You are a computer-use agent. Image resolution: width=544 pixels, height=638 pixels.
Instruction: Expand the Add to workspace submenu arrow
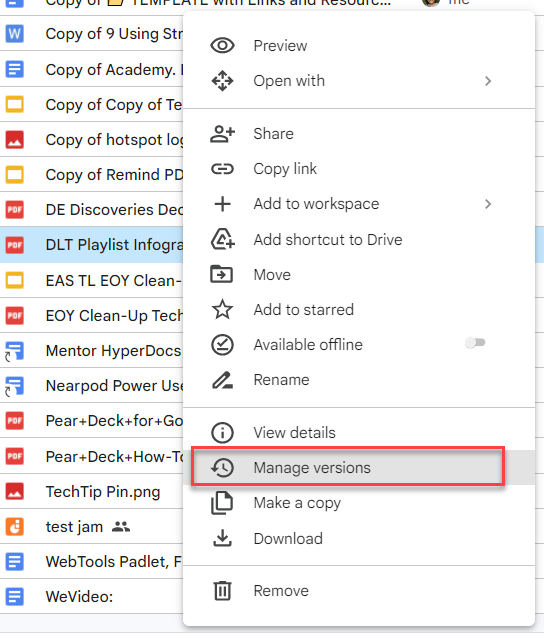488,204
